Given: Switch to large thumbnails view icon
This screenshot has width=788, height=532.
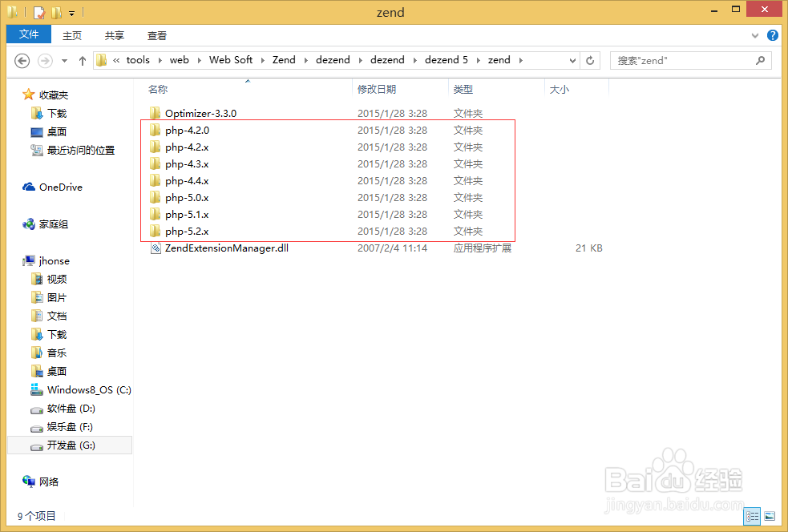Looking at the screenshot, I should click(x=770, y=517).
